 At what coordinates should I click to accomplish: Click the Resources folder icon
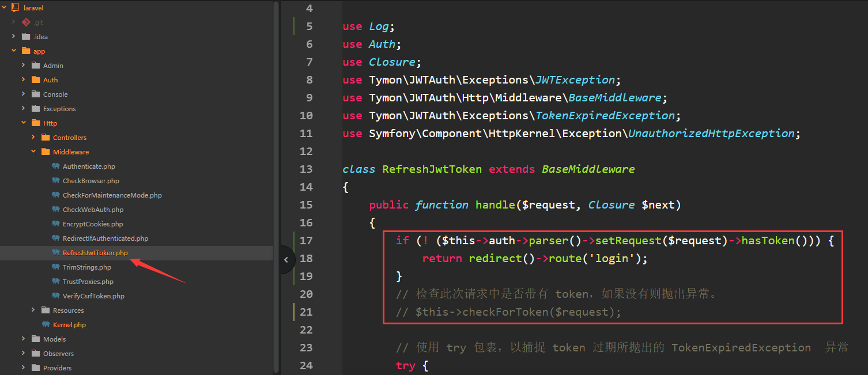[45, 310]
